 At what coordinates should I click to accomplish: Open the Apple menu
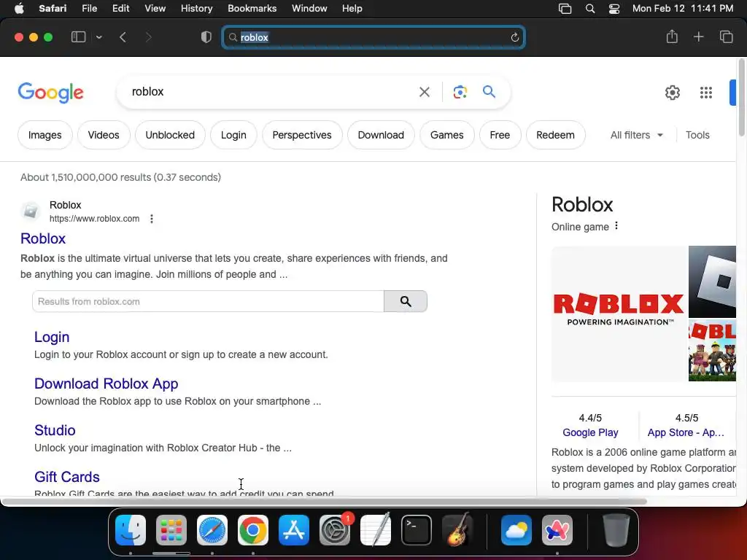[19, 9]
